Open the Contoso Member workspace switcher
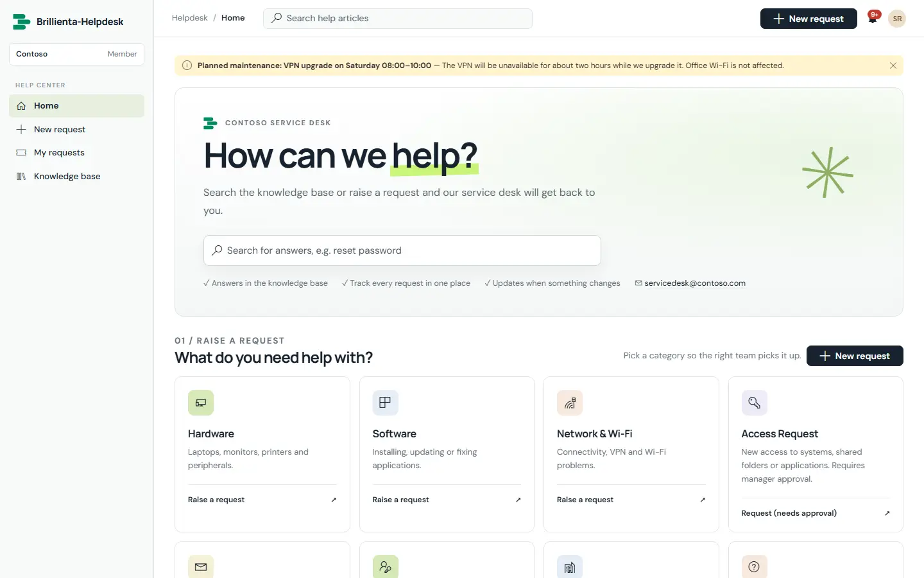Image resolution: width=924 pixels, height=578 pixels. tap(76, 54)
